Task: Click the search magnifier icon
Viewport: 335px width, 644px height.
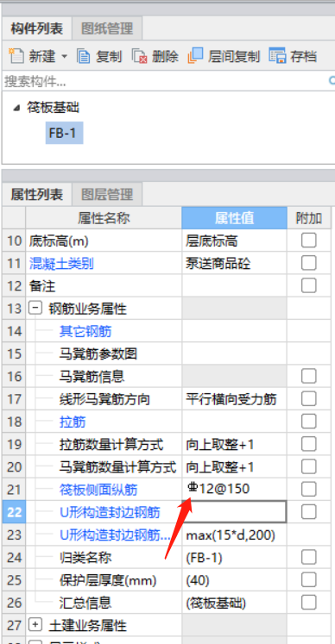Action: [x=332, y=81]
